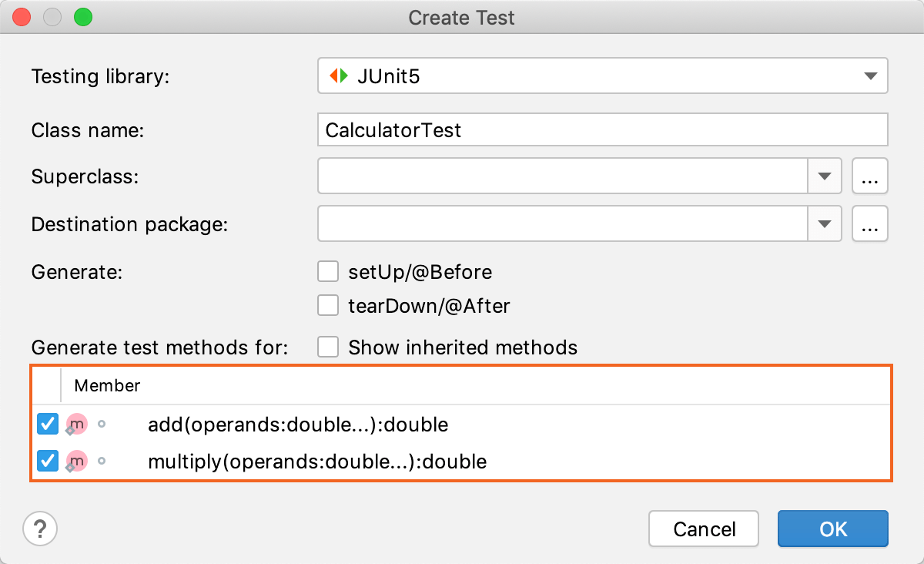924x564 pixels.
Task: Show inherited methods in the list
Action: pos(328,347)
